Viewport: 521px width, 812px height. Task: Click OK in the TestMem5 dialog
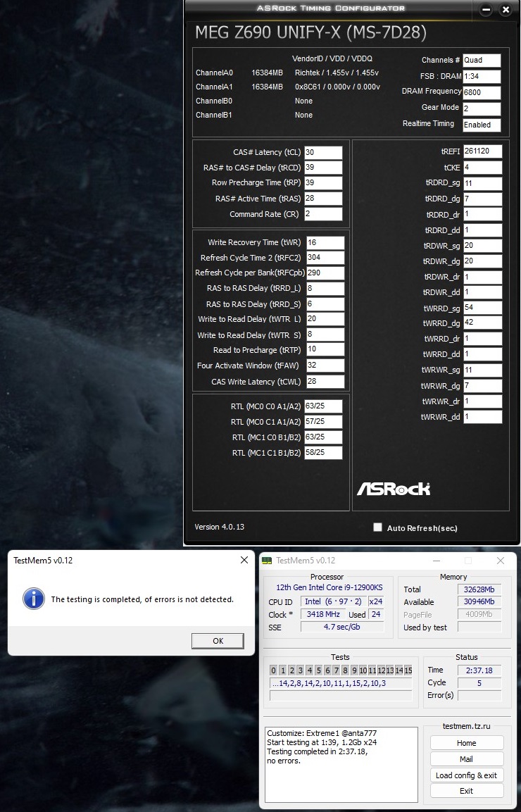pyautogui.click(x=218, y=641)
